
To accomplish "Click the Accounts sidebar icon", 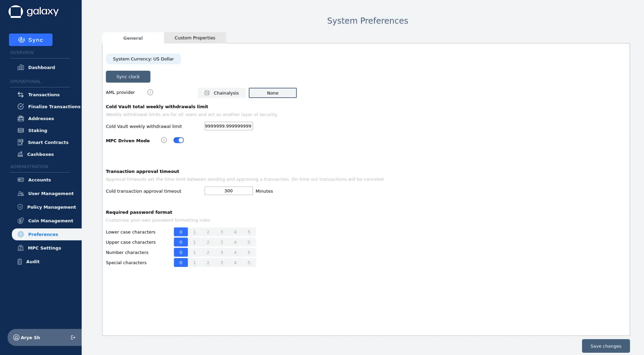I will [21, 180].
